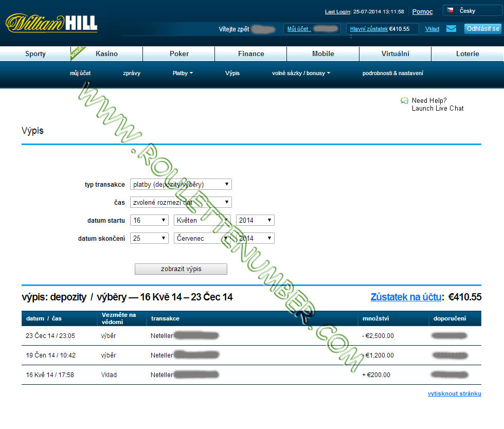The image size is (504, 429).
Task: Click the Odhlásit se button
Action: point(483,29)
